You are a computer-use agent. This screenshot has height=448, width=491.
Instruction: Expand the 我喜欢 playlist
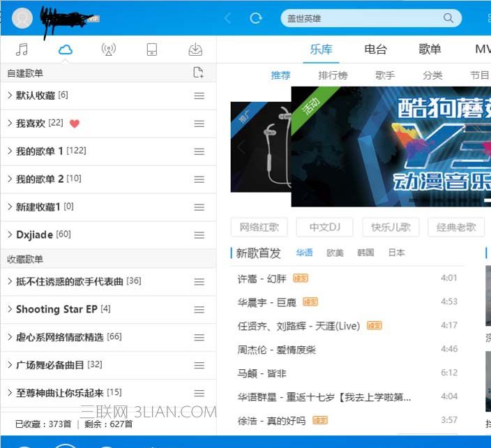click(x=10, y=123)
